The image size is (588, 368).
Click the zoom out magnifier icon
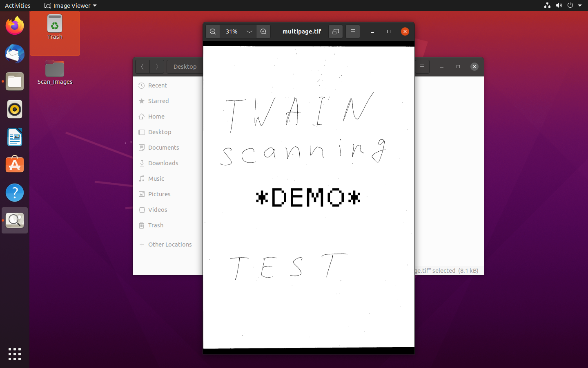tap(213, 31)
